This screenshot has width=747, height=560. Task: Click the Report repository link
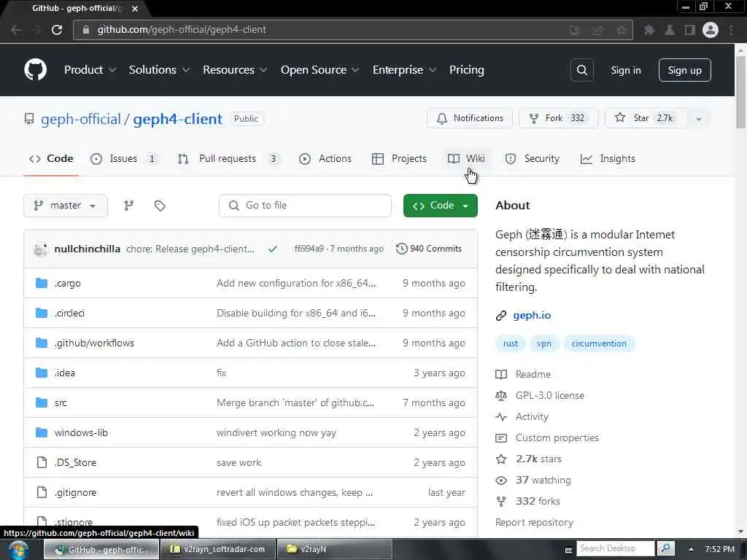pos(534,522)
